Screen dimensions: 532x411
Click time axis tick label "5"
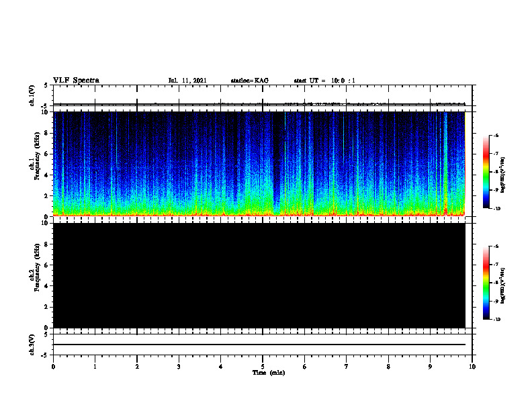[263, 367]
